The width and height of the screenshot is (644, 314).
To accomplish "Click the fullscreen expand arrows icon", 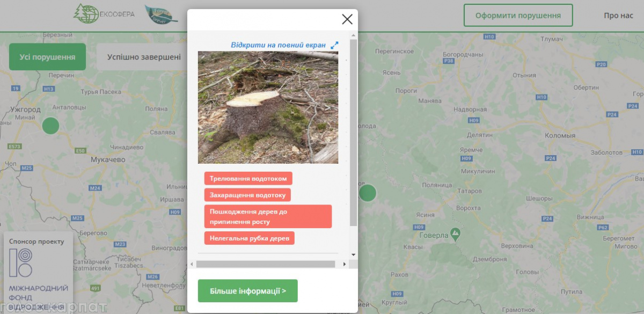I will (334, 45).
